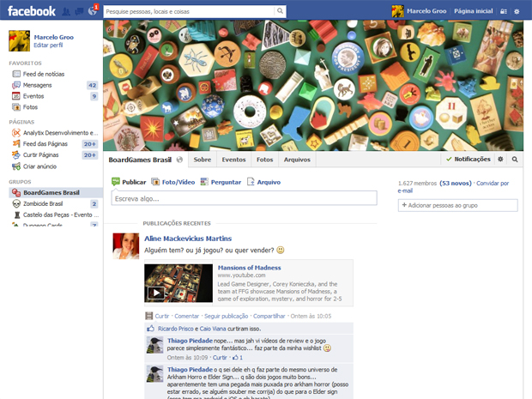Click the Zombicide Brasil skull icon
Viewport: 532px width, 399px height.
point(16,203)
